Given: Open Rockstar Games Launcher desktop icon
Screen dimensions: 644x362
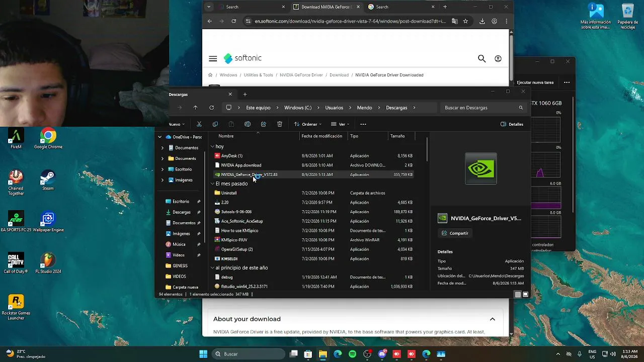Looking at the screenshot, I should (x=16, y=307).
